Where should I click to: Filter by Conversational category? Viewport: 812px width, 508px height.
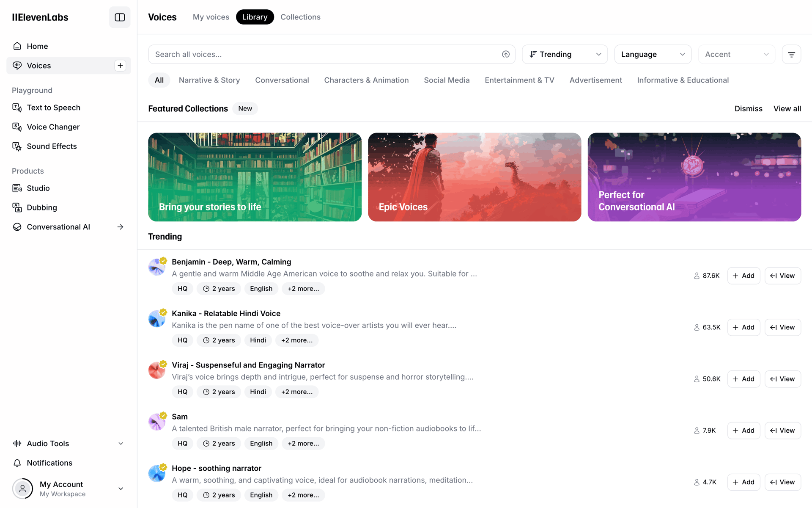coord(282,80)
